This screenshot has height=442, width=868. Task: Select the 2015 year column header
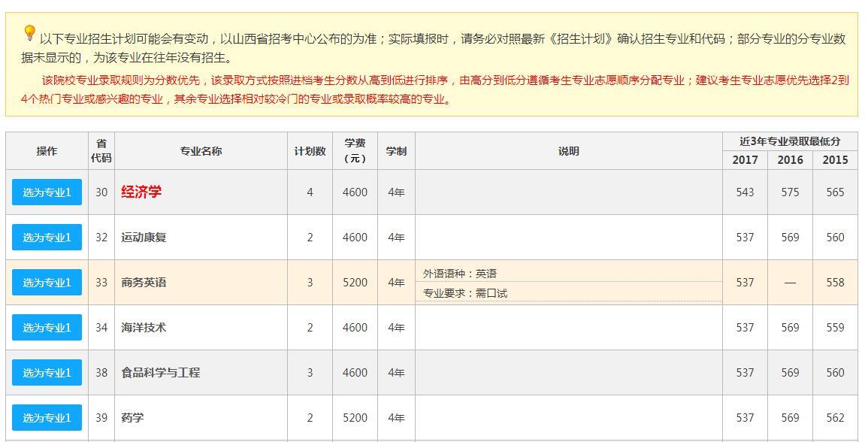coord(834,160)
